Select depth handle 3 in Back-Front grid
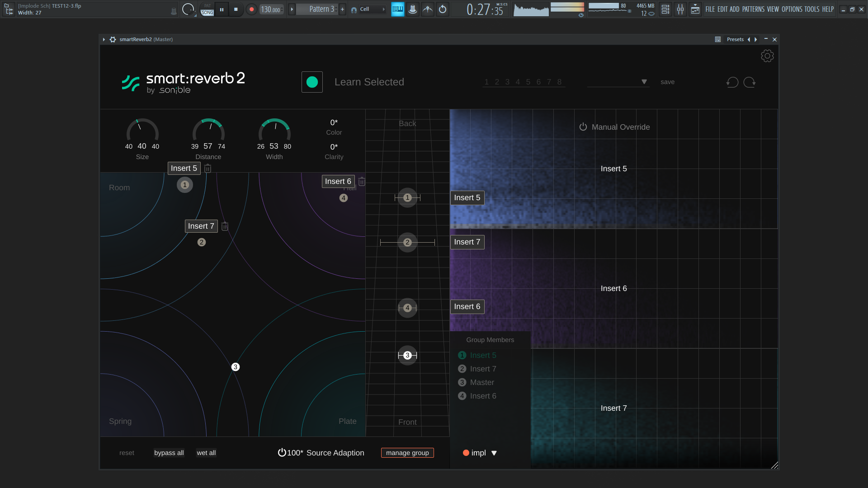 [407, 355]
